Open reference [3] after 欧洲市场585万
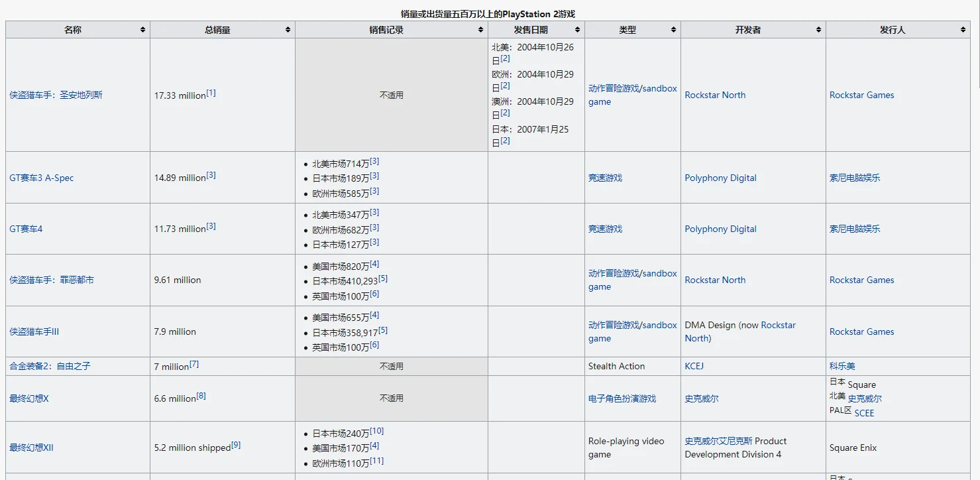The image size is (980, 480). [374, 191]
